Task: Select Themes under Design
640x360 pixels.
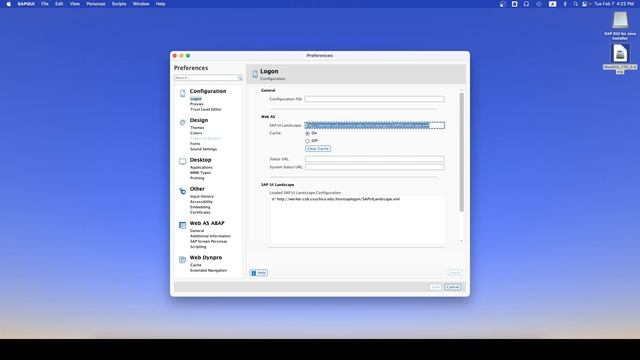Action: click(197, 128)
